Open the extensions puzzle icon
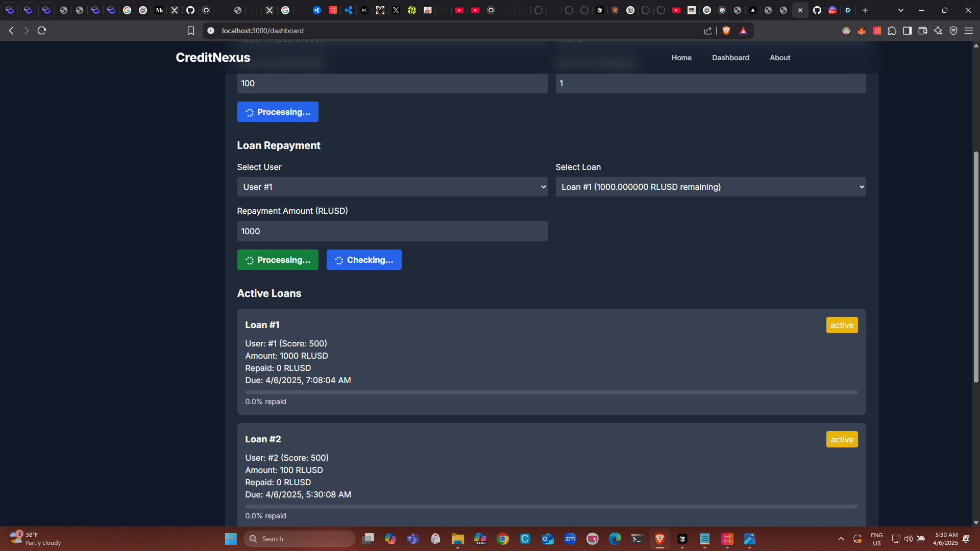Viewport: 980px width, 551px height. pos(892,31)
